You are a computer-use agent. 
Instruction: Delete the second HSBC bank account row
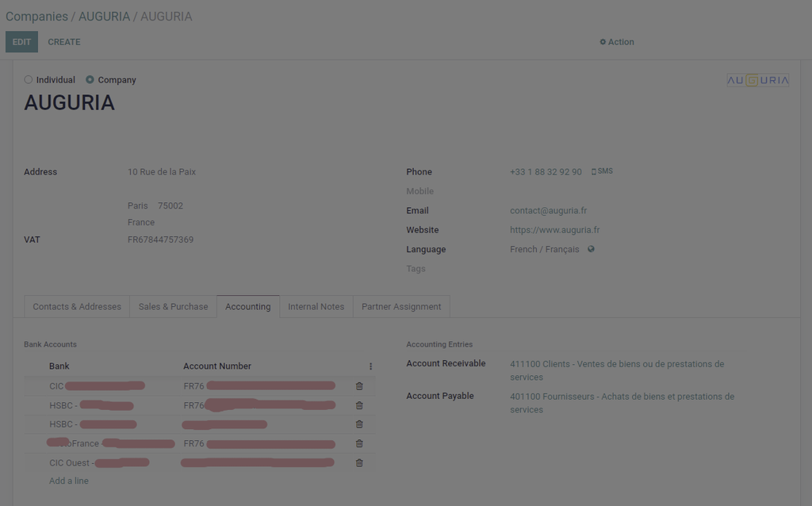[359, 424]
